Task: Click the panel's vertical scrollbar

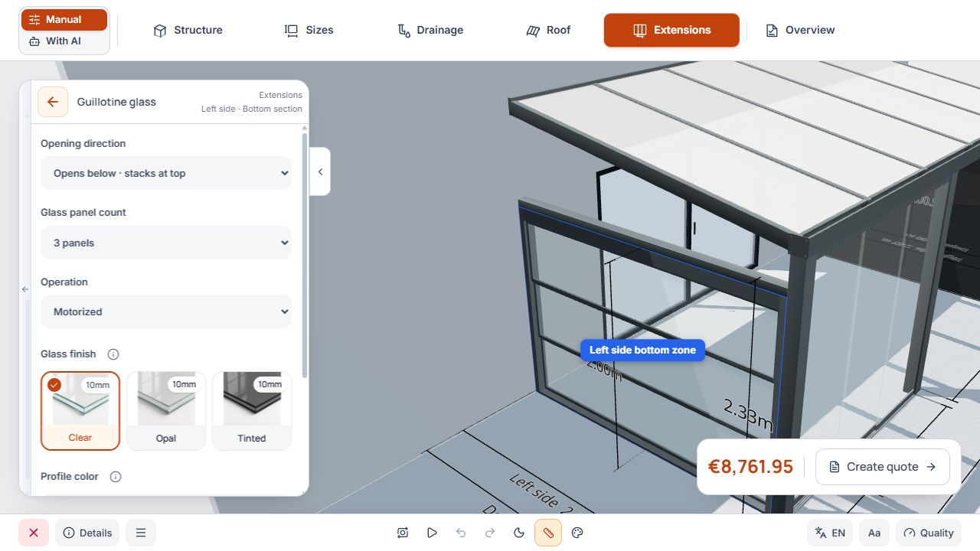Action: click(x=305, y=256)
